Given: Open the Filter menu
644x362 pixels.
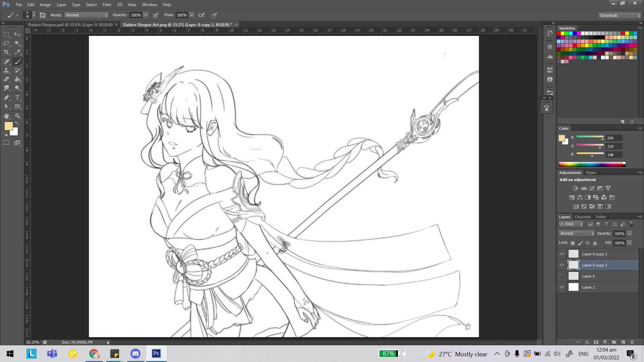Looking at the screenshot, I should pos(107,4).
